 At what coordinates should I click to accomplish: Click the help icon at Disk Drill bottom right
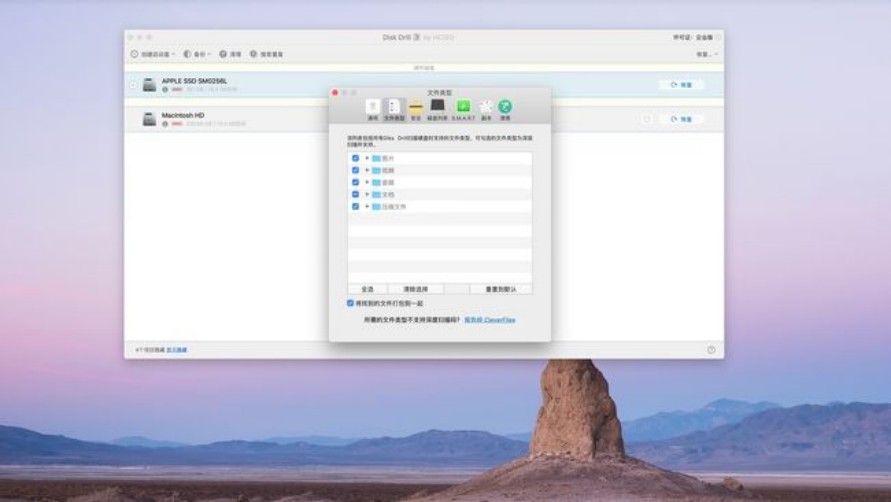(711, 350)
